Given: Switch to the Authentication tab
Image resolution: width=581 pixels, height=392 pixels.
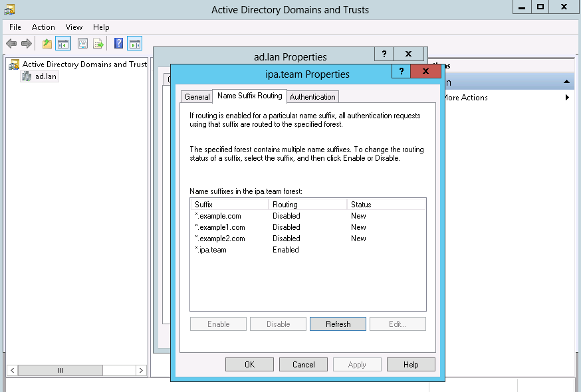Looking at the screenshot, I should [x=312, y=97].
